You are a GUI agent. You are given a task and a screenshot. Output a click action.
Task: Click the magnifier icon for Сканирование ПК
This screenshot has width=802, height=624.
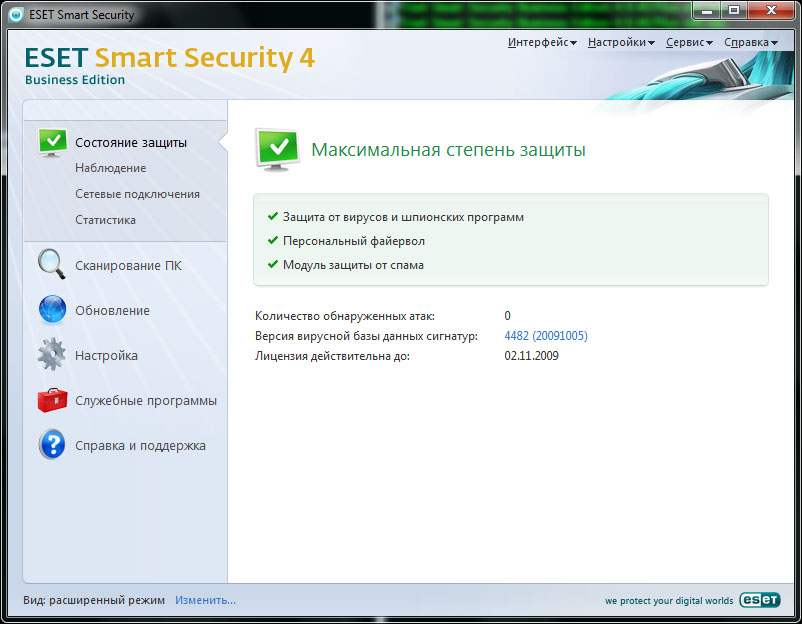[52, 265]
